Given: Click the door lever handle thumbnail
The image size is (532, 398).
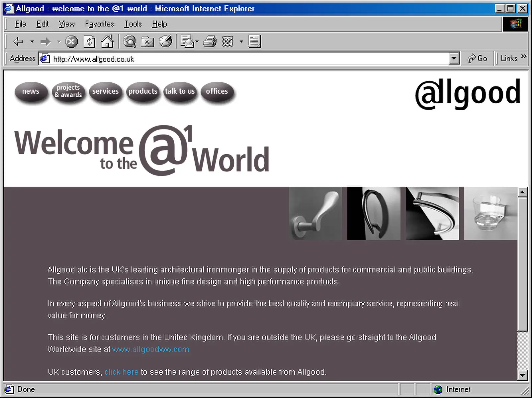Looking at the screenshot, I should (315, 213).
